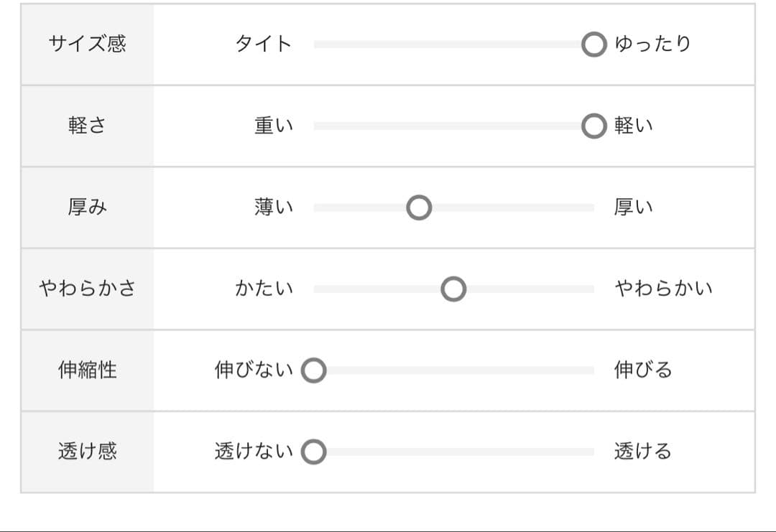Click the 厚い label

(x=633, y=207)
